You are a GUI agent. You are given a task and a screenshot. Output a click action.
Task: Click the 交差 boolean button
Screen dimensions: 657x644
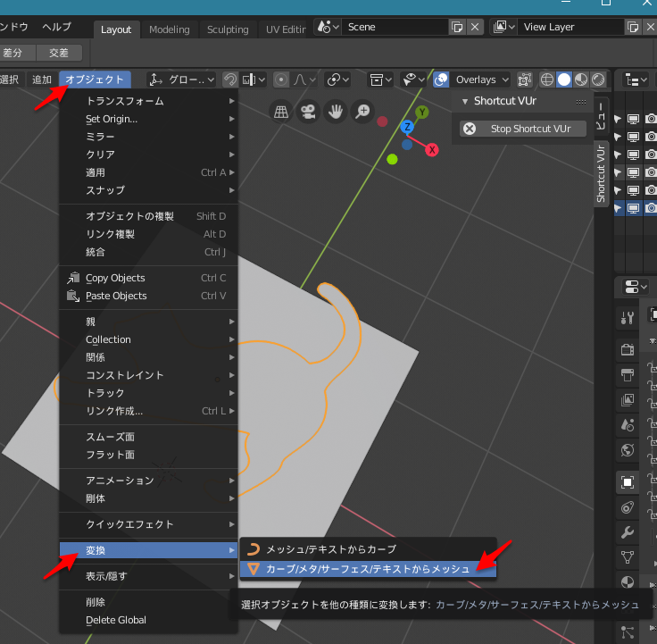click(x=59, y=53)
